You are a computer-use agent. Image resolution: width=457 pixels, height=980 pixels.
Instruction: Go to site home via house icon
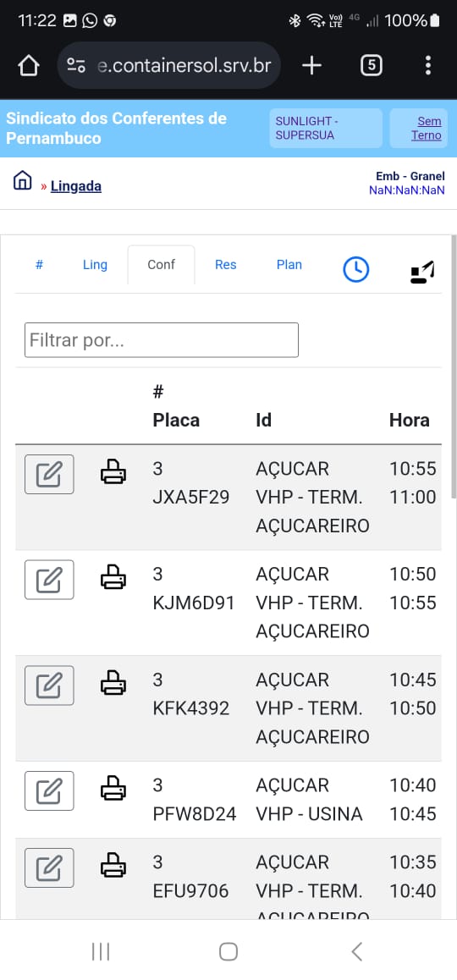(23, 180)
